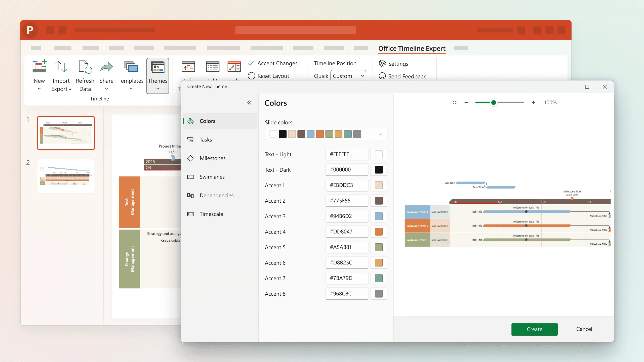Select the Tasks section icon
Image resolution: width=644 pixels, height=362 pixels.
191,140
